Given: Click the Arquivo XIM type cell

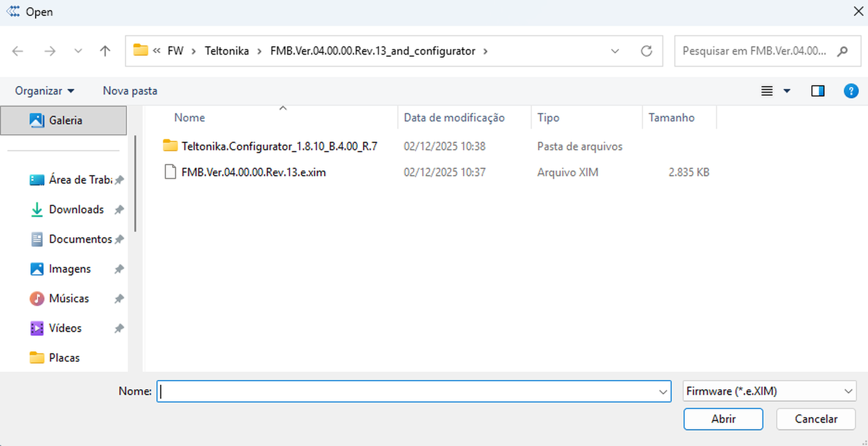Looking at the screenshot, I should tap(568, 172).
